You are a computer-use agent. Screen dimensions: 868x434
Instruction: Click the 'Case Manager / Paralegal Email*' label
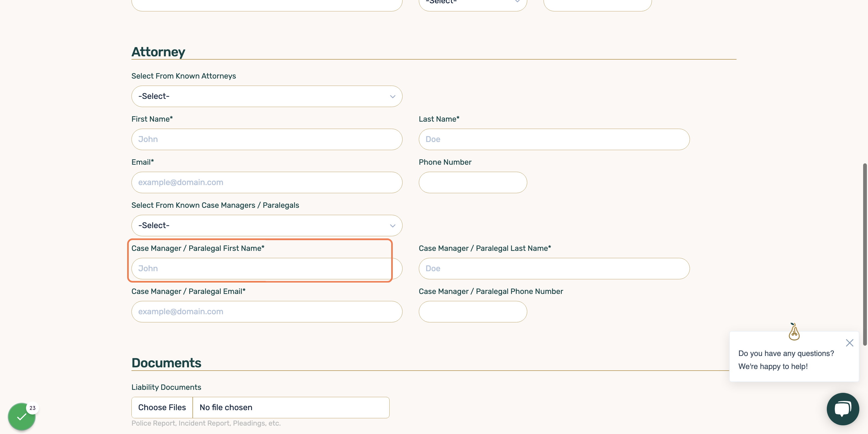coord(188,291)
